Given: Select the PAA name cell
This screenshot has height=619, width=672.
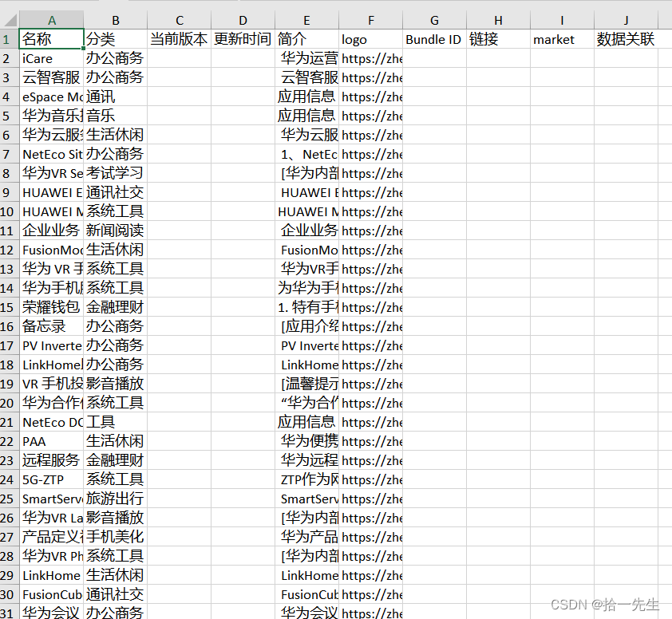Looking at the screenshot, I should tap(51, 441).
